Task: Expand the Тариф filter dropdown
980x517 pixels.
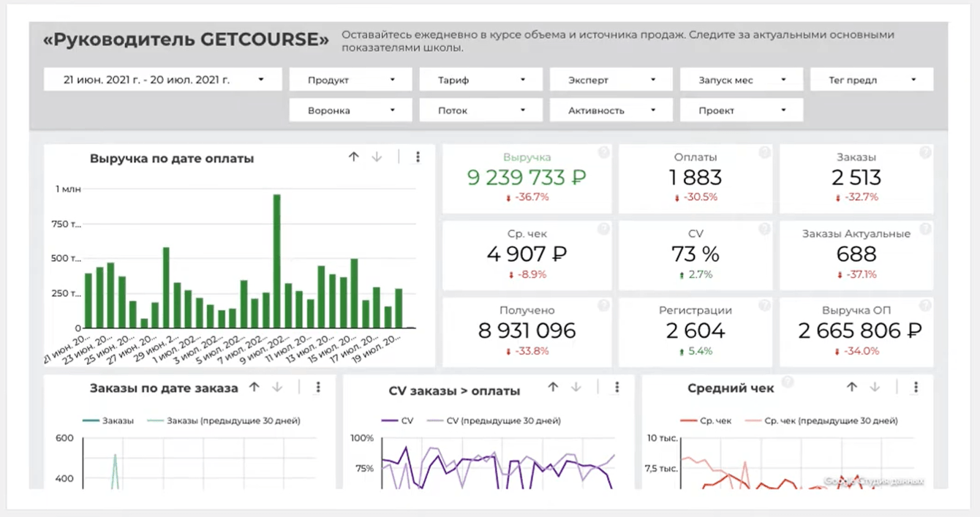Action: 480,80
